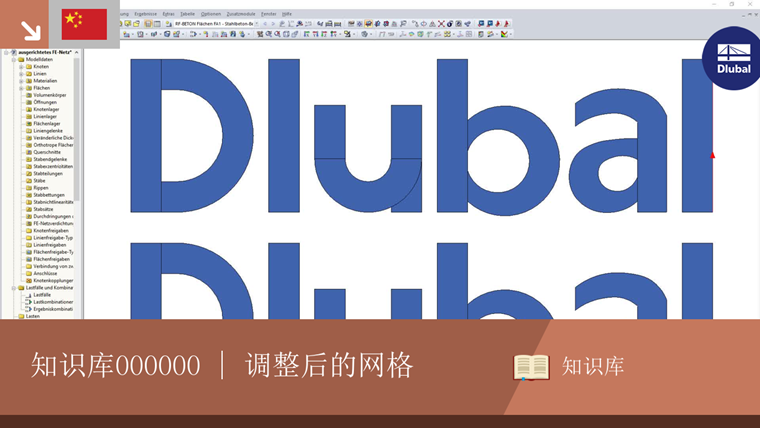Screen dimensions: 760x428
Task: Click the round Dlubal logo badge
Action: click(731, 58)
